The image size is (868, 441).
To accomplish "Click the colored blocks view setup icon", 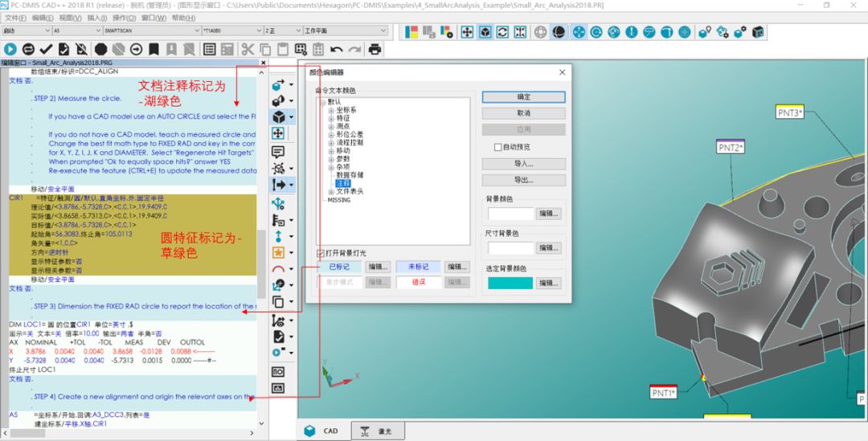I will 411,31.
